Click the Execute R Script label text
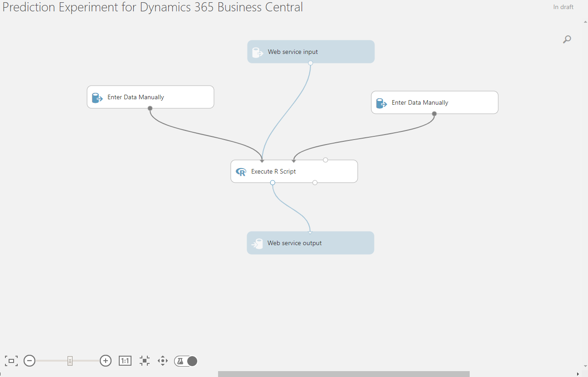588x377 pixels. coord(273,171)
